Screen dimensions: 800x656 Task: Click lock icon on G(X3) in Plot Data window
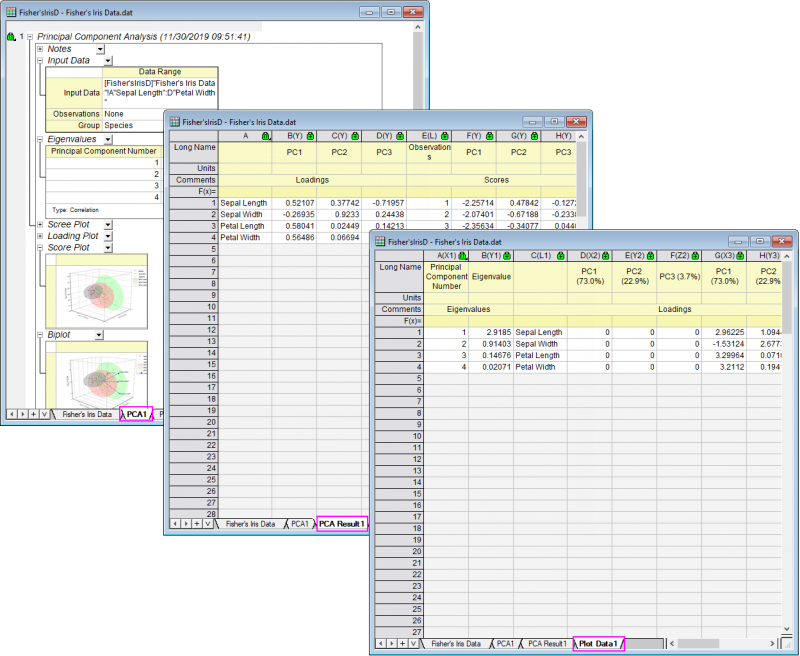(740, 256)
